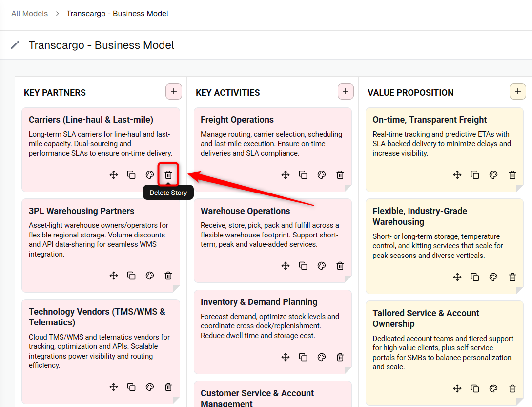The width and height of the screenshot is (532, 407).
Task: Open the All Models breadcrumb link
Action: 29,14
